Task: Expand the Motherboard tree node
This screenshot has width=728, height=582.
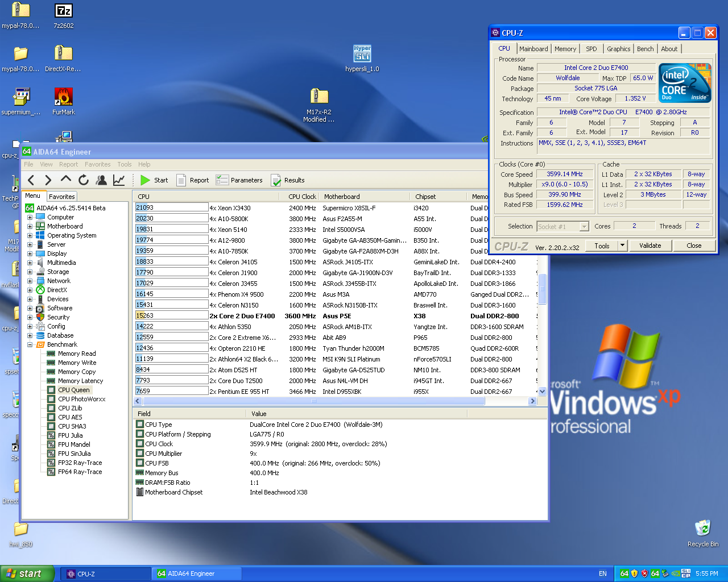Action: tap(30, 226)
